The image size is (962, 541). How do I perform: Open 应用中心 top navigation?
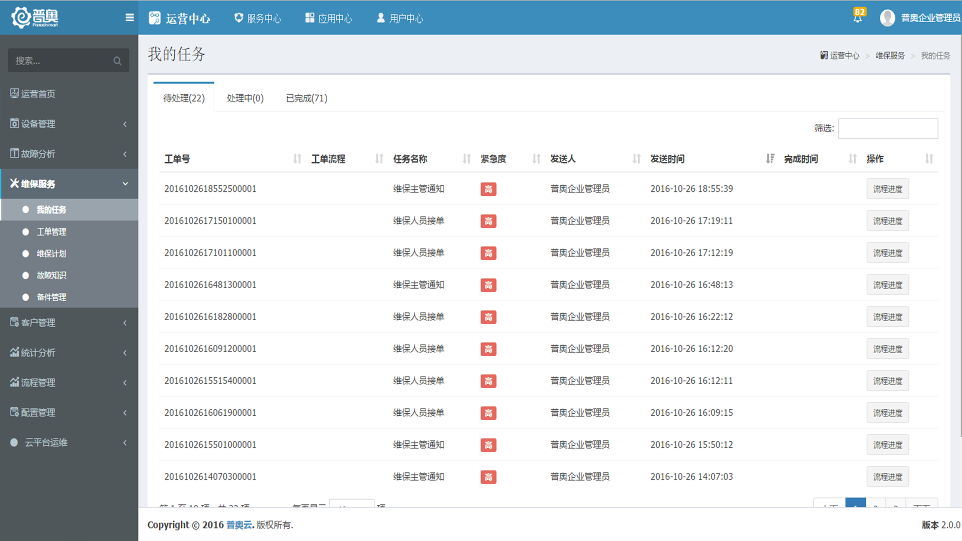(329, 18)
